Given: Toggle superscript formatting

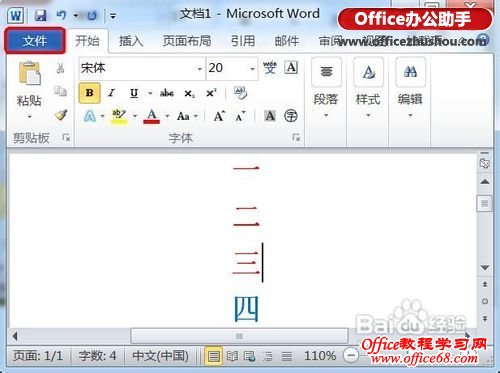Looking at the screenshot, I should coord(211,93).
